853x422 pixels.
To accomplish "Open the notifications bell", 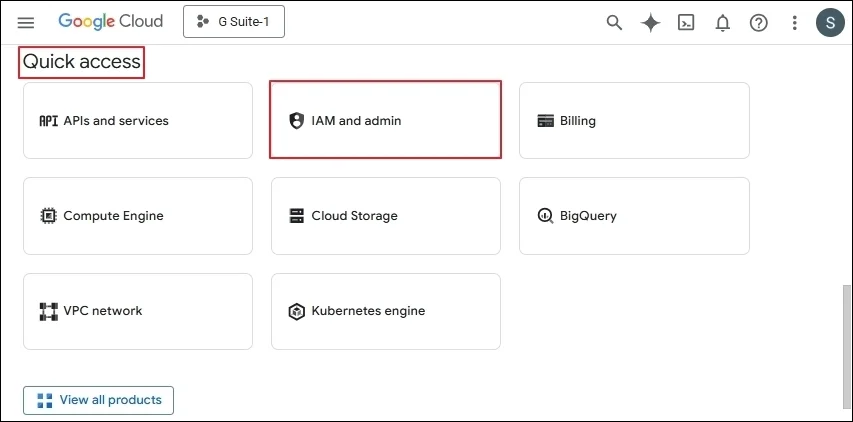I will pyautogui.click(x=722, y=23).
